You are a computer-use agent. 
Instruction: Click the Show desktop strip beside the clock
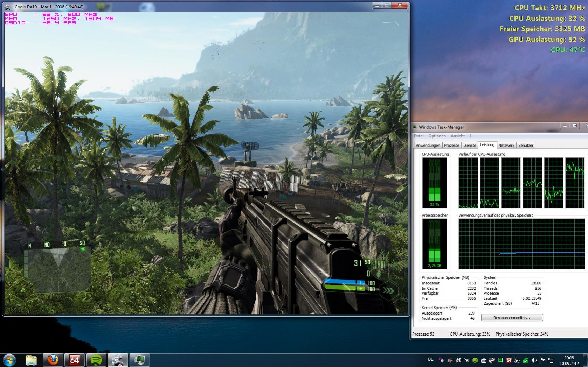pyautogui.click(x=586, y=360)
